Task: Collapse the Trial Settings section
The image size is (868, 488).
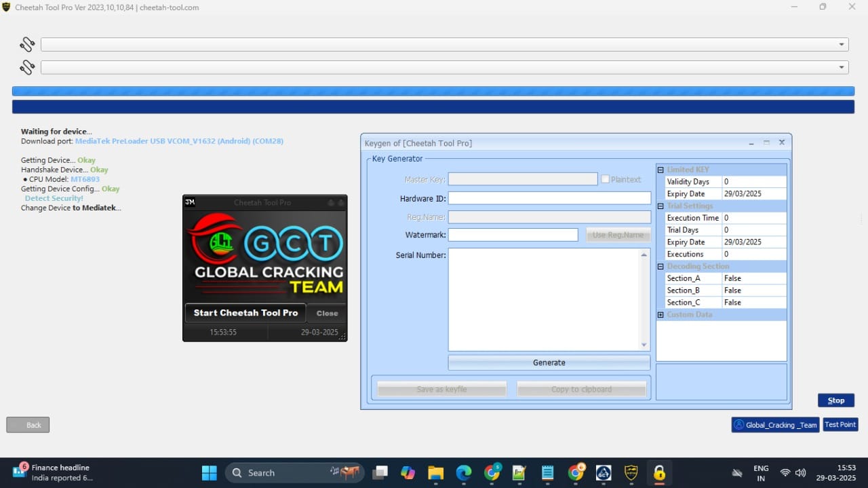Action: [660, 206]
